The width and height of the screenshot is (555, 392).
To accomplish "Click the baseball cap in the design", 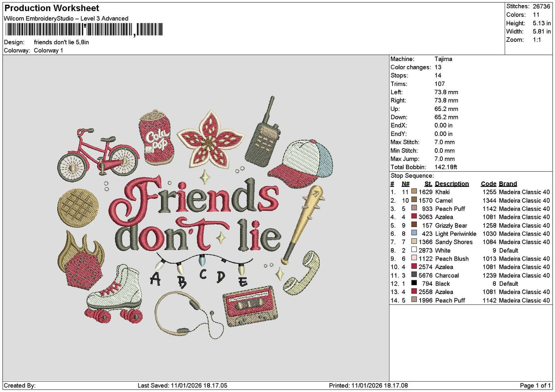I will [x=301, y=163].
